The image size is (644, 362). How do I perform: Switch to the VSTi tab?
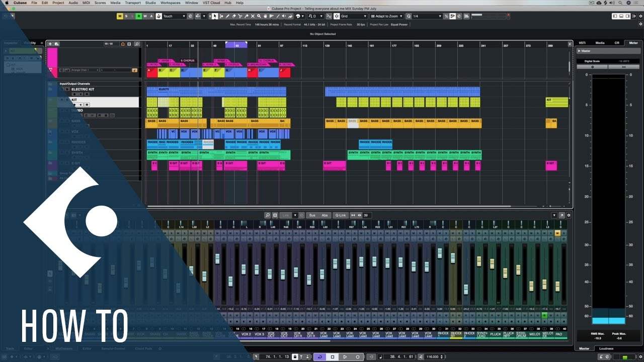point(582,43)
